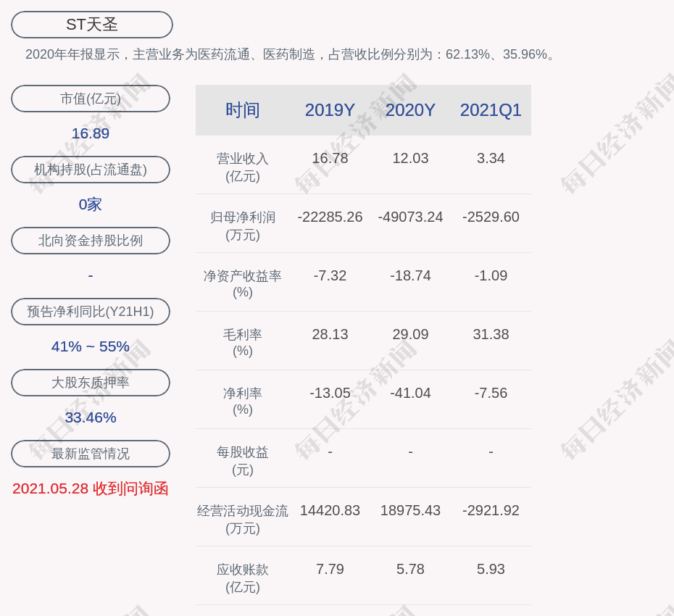This screenshot has height=616, width=674.
Task: Click the 归母净利润(万元) row label
Action: point(243,226)
